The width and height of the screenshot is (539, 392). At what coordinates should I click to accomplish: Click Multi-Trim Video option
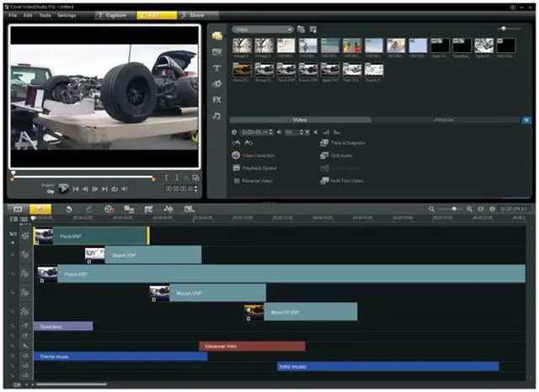(x=342, y=181)
